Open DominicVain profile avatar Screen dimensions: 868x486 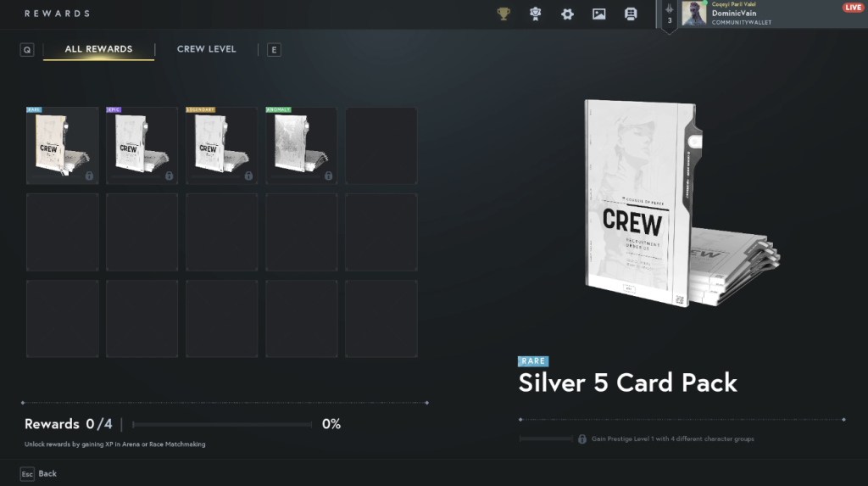pos(694,14)
